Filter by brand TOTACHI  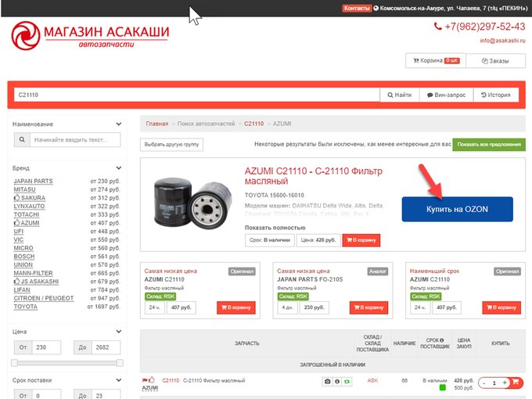27,215
